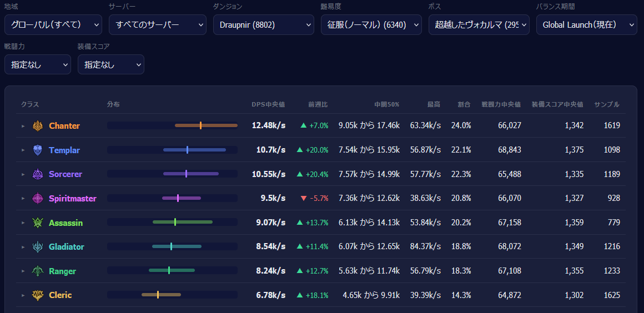Open the 装備スコア gear score dropdown
This screenshot has height=313, width=644.
tap(111, 64)
